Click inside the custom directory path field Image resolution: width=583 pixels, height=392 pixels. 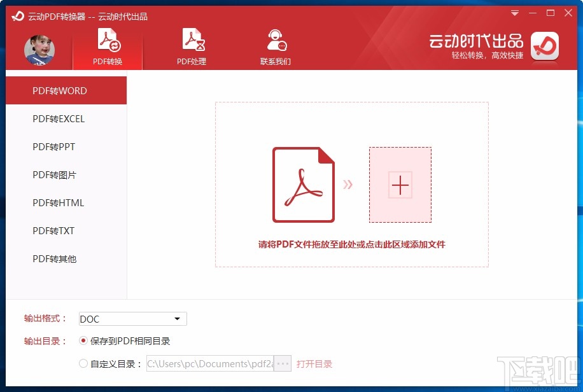point(210,363)
